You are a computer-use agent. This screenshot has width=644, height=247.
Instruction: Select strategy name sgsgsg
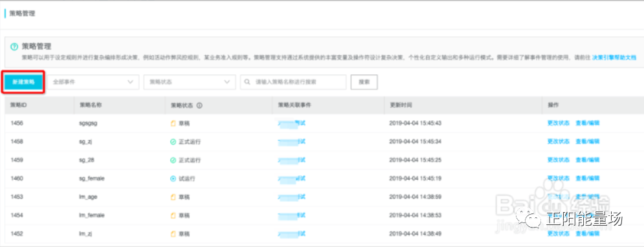point(88,123)
